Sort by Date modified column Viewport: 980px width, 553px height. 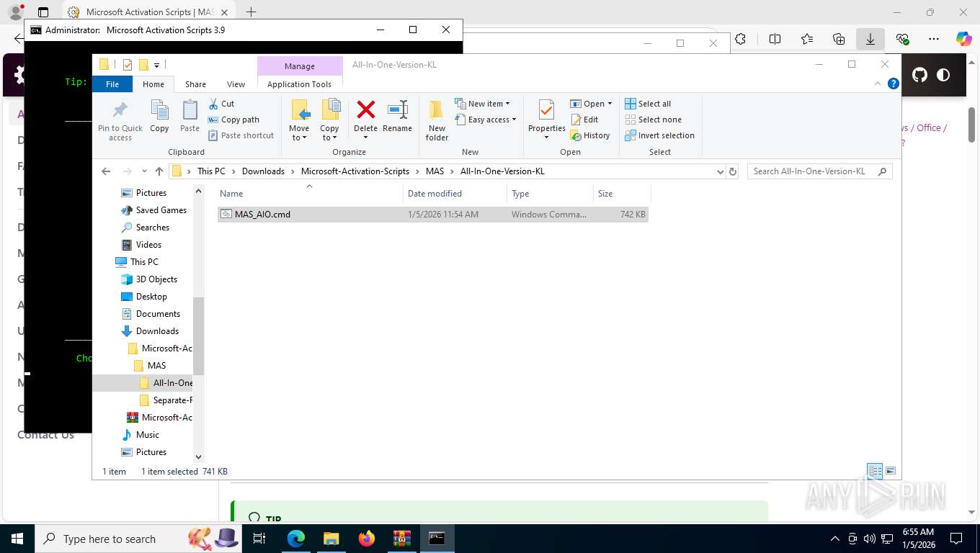[x=455, y=194]
